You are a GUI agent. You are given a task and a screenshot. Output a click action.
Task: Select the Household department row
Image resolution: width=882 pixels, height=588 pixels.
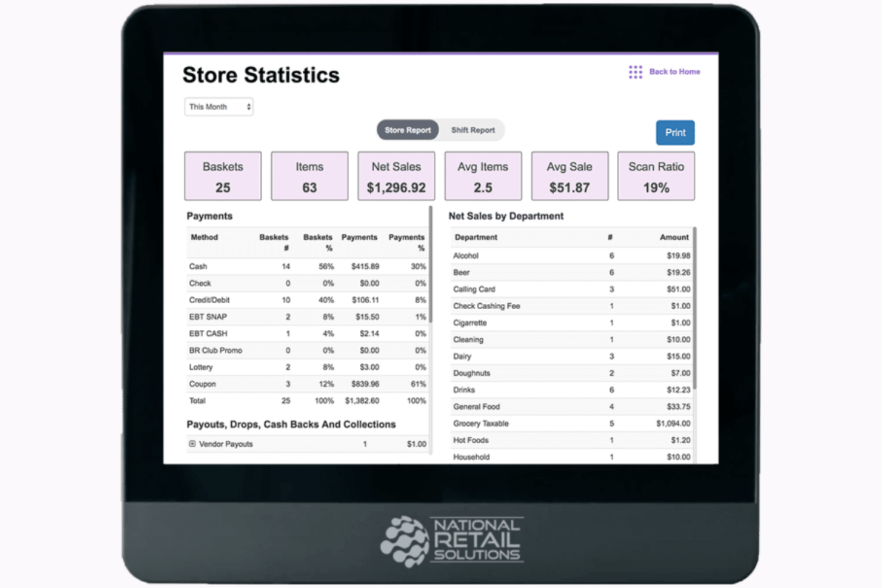(x=572, y=457)
